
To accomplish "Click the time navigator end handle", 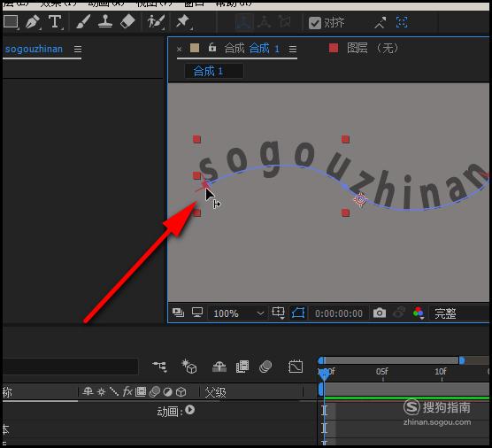I will click(462, 360).
